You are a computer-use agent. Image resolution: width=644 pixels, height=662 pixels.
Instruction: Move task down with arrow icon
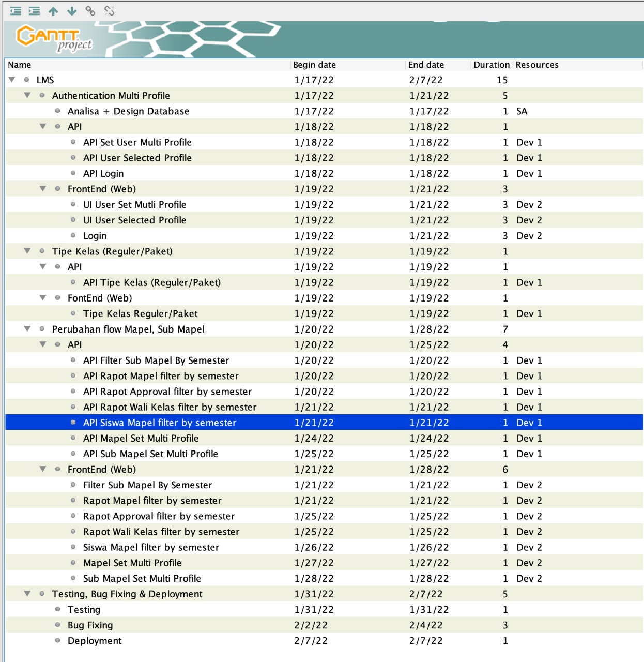[72, 11]
